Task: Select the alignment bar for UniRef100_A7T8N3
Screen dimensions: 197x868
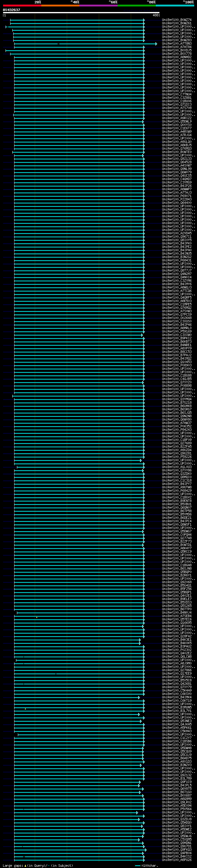Action: [86, 44]
